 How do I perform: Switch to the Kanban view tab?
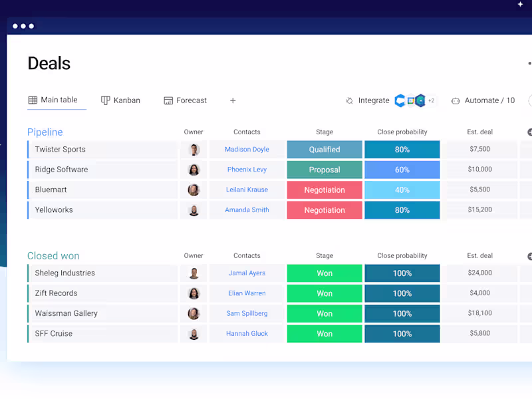(x=120, y=100)
